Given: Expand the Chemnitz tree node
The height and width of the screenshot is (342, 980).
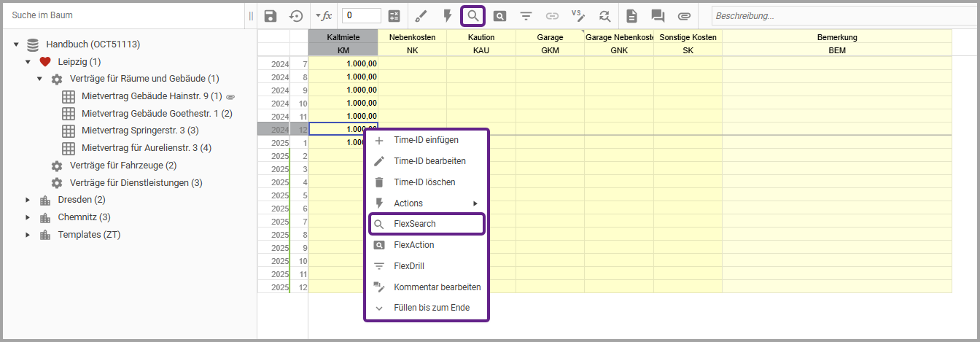Looking at the screenshot, I should [28, 217].
